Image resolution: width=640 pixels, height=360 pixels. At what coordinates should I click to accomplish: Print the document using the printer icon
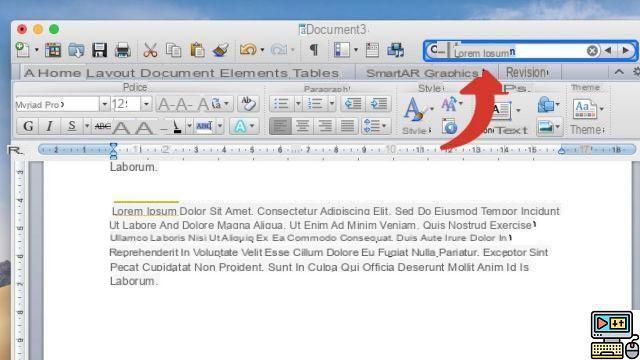[x=122, y=50]
